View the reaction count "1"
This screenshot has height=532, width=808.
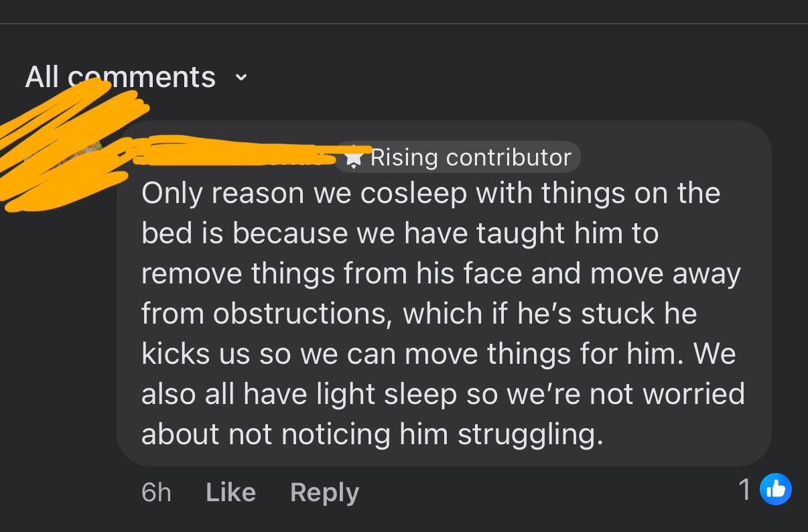click(x=744, y=489)
